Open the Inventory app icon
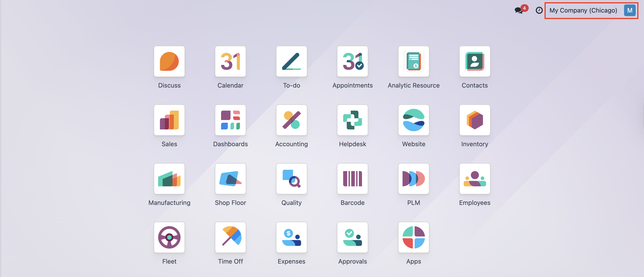Image resolution: width=644 pixels, height=277 pixels. (474, 120)
